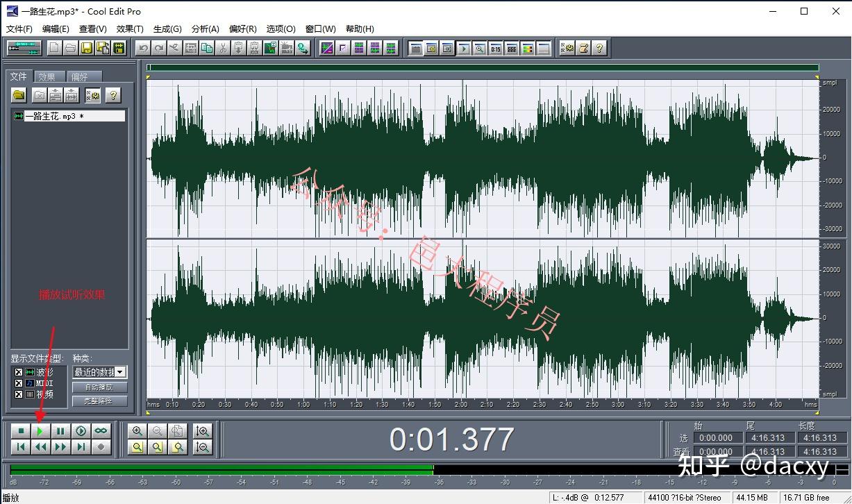The image size is (852, 504).
Task: Toggle the transport controls window icon
Action: click(x=464, y=49)
